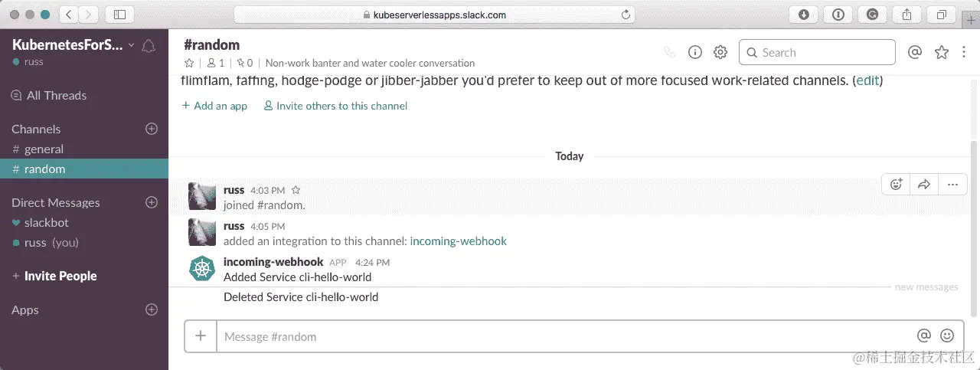View channel member count
Screen dimensions: 980x370
tap(216, 63)
